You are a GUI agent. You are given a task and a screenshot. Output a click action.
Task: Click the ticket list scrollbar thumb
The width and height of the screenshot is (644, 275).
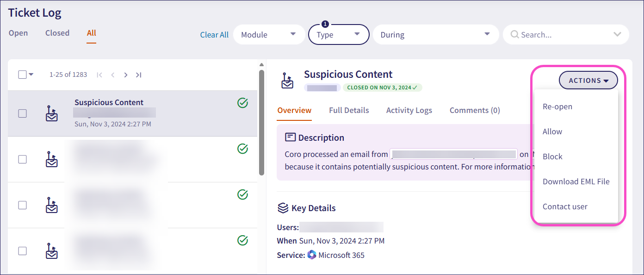pos(261,123)
